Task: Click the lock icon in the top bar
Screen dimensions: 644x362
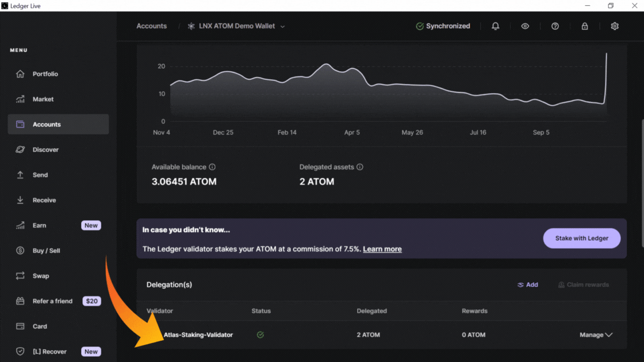Action: [x=585, y=26]
